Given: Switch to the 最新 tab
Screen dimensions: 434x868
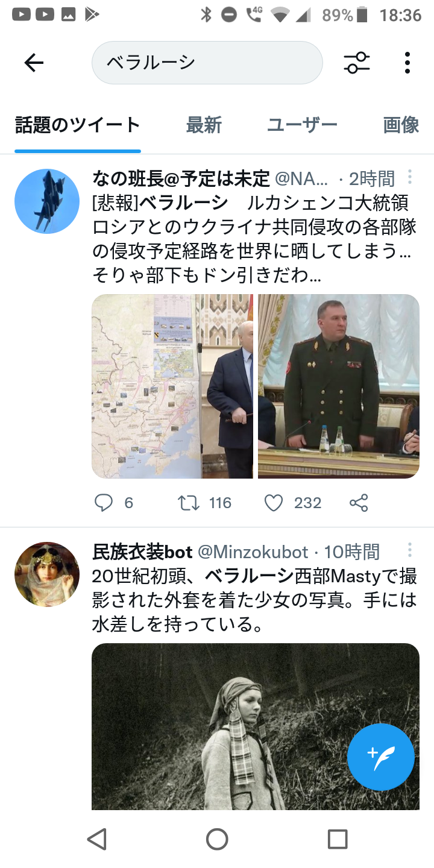Looking at the screenshot, I should tap(204, 125).
